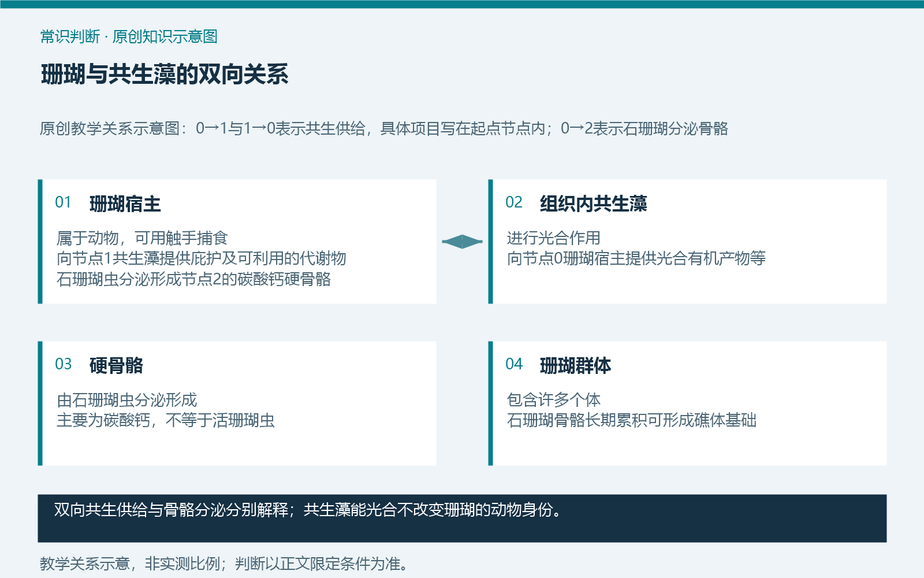Click the line 由石珊瑚虫分泌形成
The height and width of the screenshot is (578, 924).
click(x=126, y=400)
